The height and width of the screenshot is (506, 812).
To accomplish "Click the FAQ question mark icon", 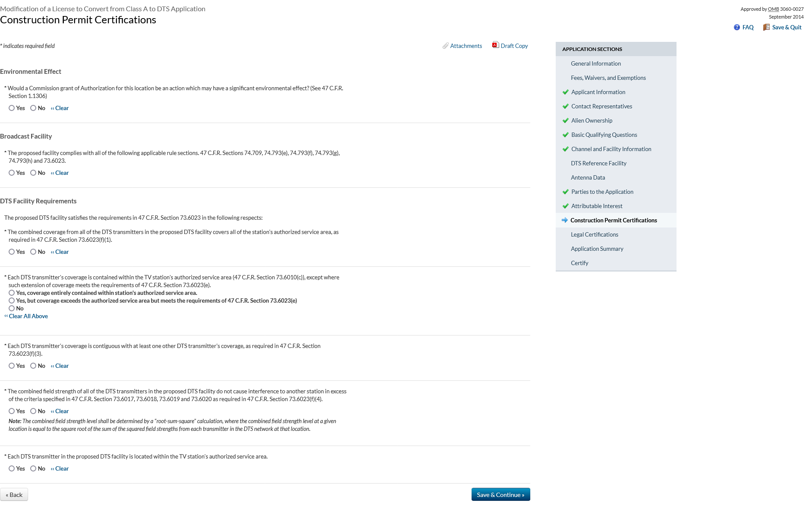I will click(x=736, y=27).
